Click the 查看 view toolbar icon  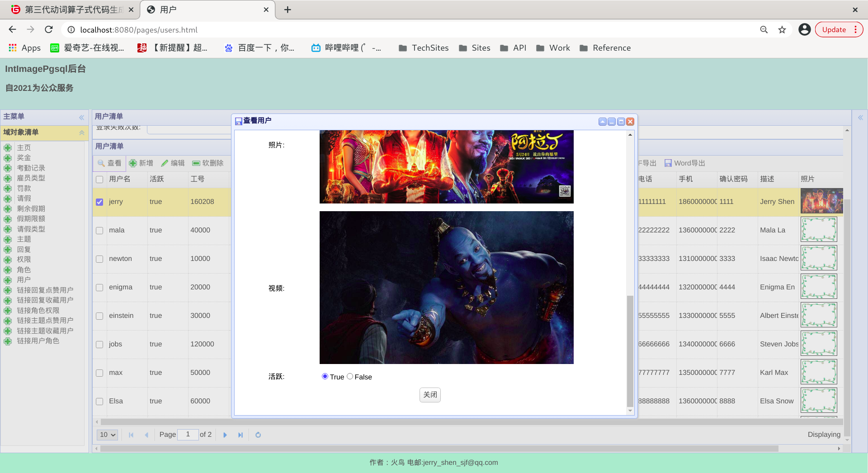point(101,163)
